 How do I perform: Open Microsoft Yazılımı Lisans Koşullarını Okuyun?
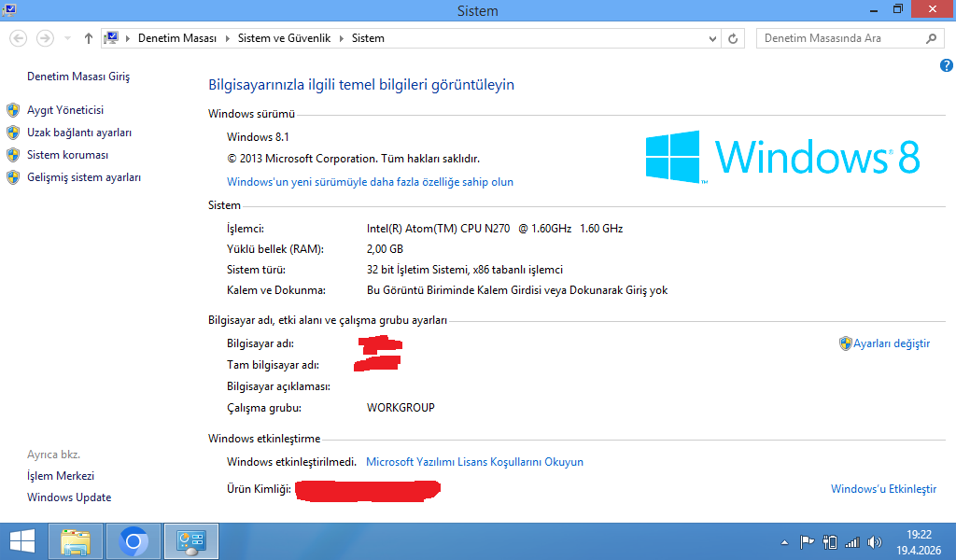[474, 462]
